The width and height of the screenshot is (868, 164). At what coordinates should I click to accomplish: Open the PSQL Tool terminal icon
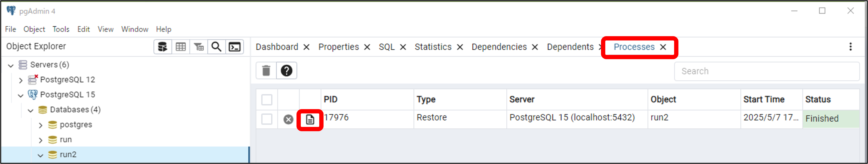click(x=234, y=47)
